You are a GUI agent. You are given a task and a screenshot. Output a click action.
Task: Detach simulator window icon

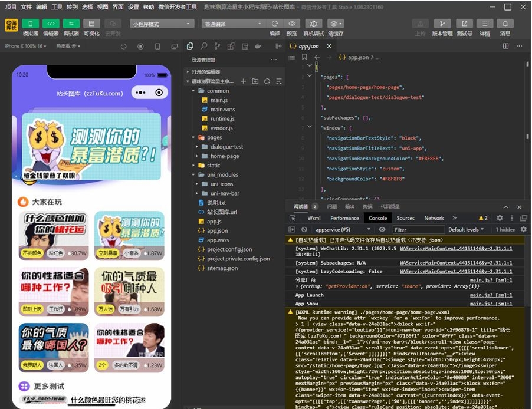click(175, 47)
